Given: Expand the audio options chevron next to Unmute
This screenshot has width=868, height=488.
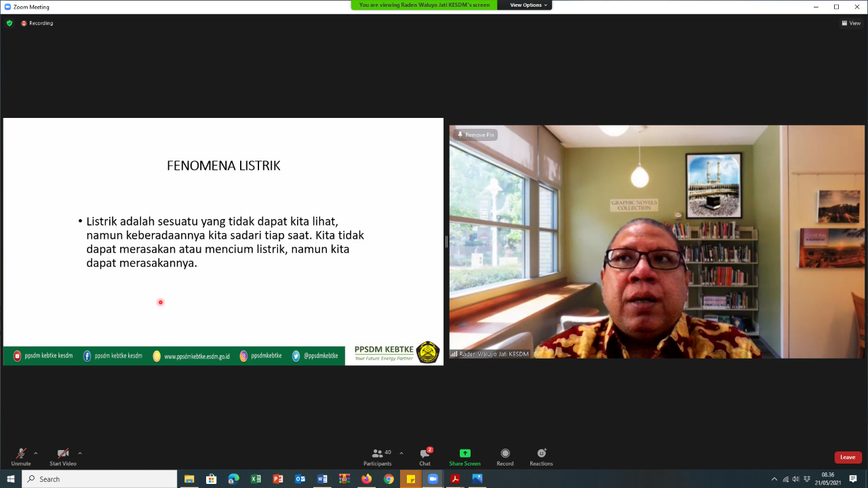Looking at the screenshot, I should pos(36,453).
